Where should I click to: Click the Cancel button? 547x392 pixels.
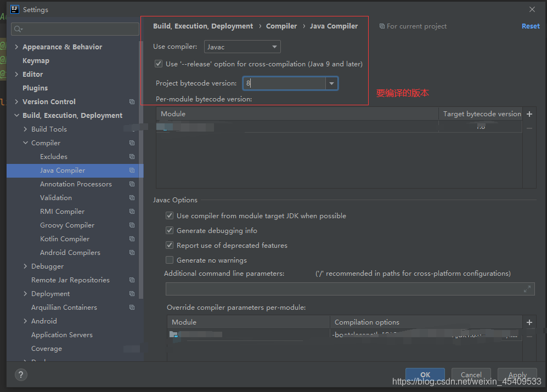point(471,374)
